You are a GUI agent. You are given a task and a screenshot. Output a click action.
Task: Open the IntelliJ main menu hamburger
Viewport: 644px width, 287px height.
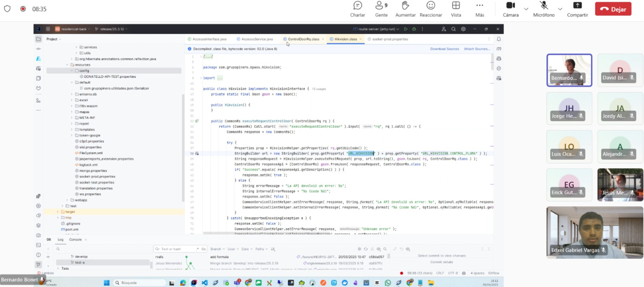(48, 29)
